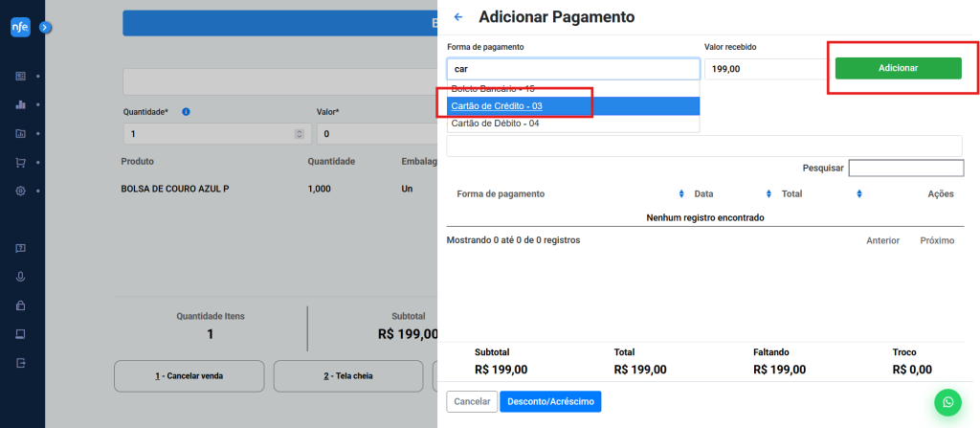This screenshot has height=428, width=980.
Task: Click the Desconto/Acréscimo button
Action: [x=550, y=401]
